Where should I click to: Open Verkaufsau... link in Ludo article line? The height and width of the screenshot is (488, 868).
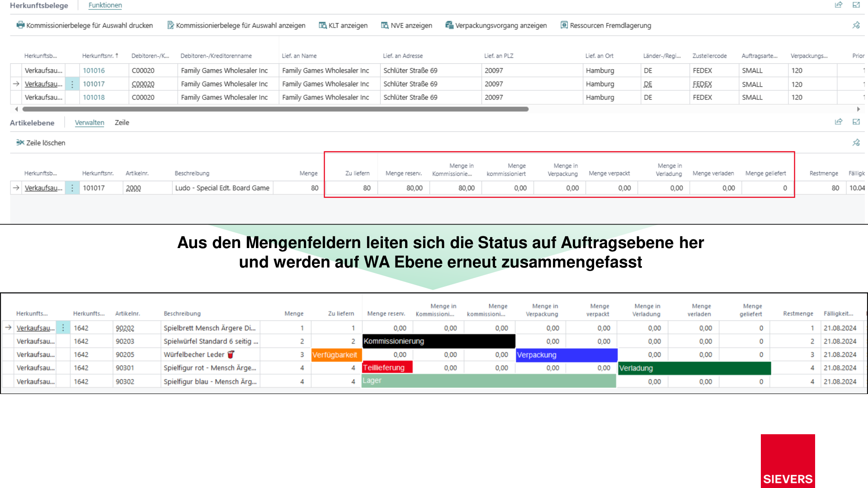point(43,188)
